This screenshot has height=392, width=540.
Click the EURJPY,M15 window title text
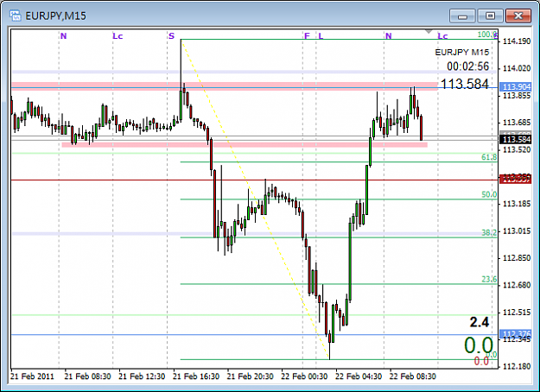click(55, 16)
